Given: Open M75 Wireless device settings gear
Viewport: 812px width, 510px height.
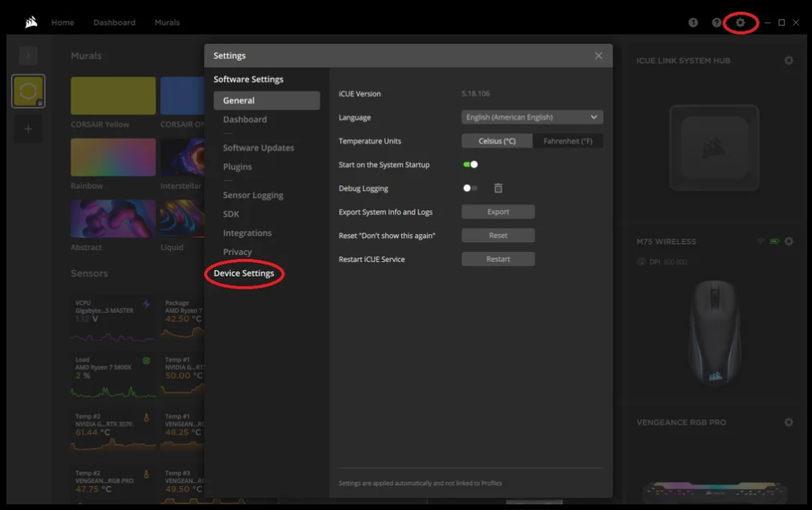Looking at the screenshot, I should (789, 241).
